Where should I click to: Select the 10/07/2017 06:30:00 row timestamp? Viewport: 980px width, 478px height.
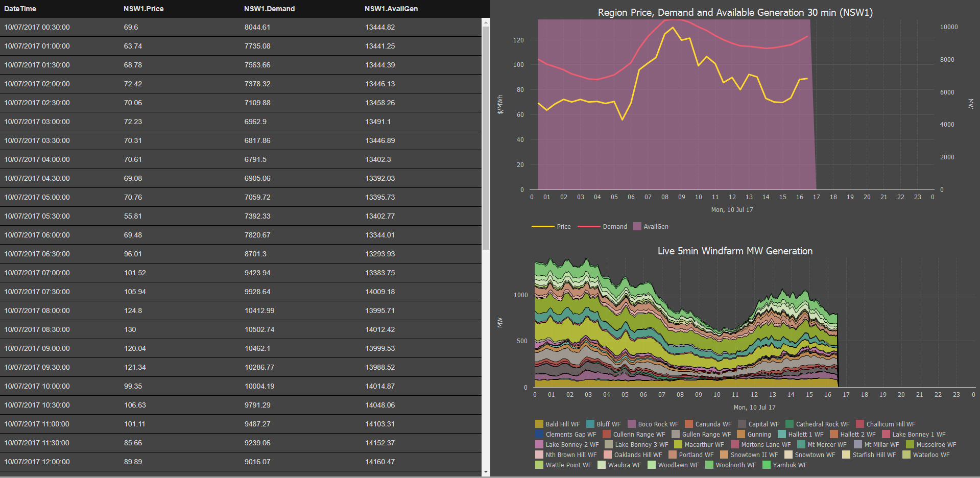click(37, 254)
